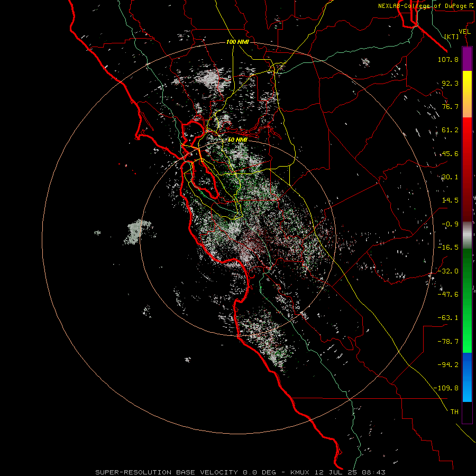Click the -109.8 legend value
Screen dimensions: 476x476
pos(446,388)
